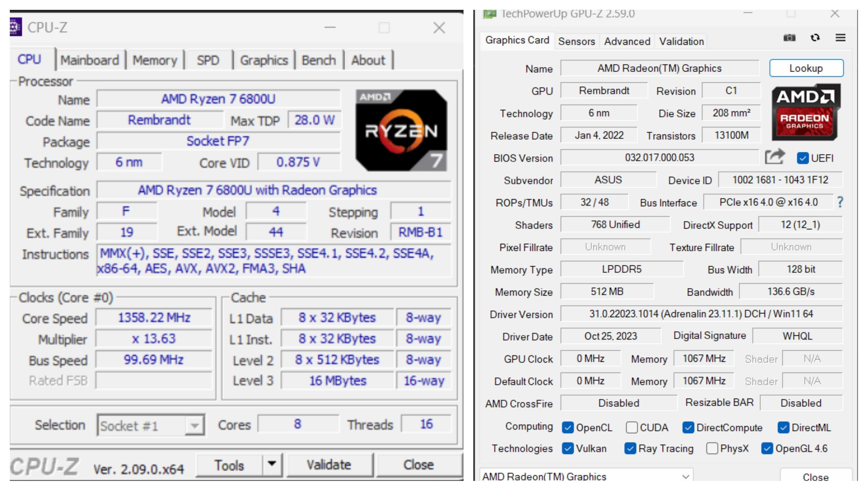Click the Memory Type value LPDDR5
The width and height of the screenshot is (868, 491).
coord(621,269)
